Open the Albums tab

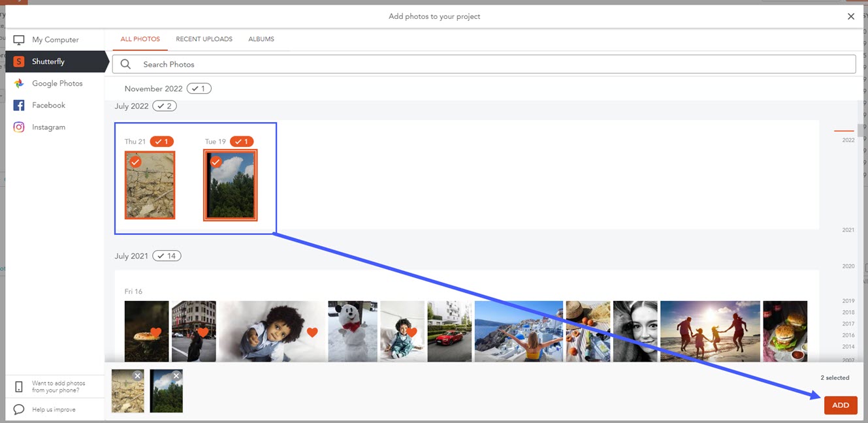click(261, 39)
